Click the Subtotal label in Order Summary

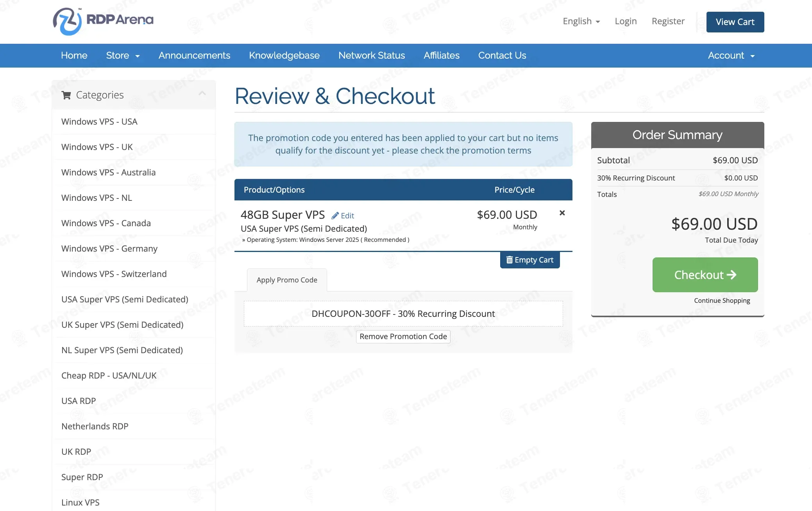[x=613, y=160]
